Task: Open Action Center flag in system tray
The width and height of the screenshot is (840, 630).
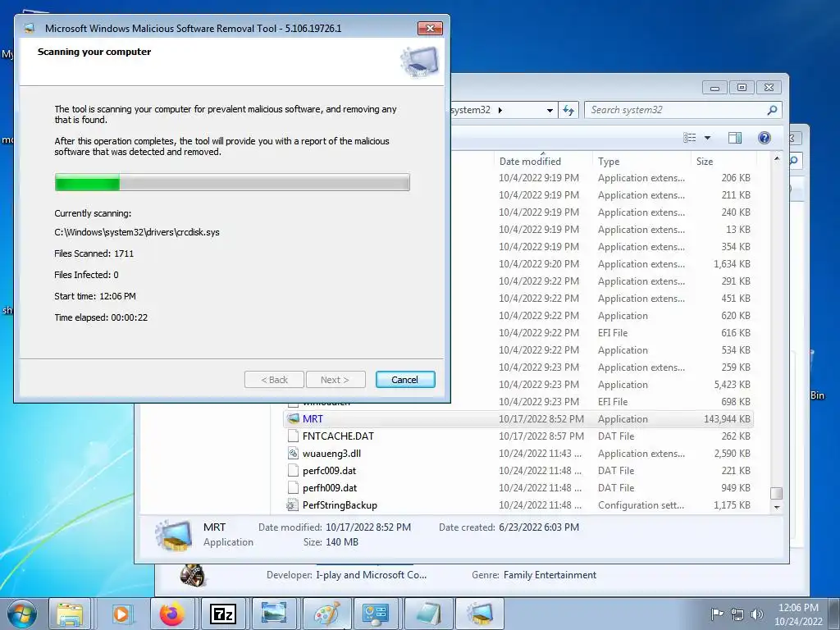Action: coord(717,614)
